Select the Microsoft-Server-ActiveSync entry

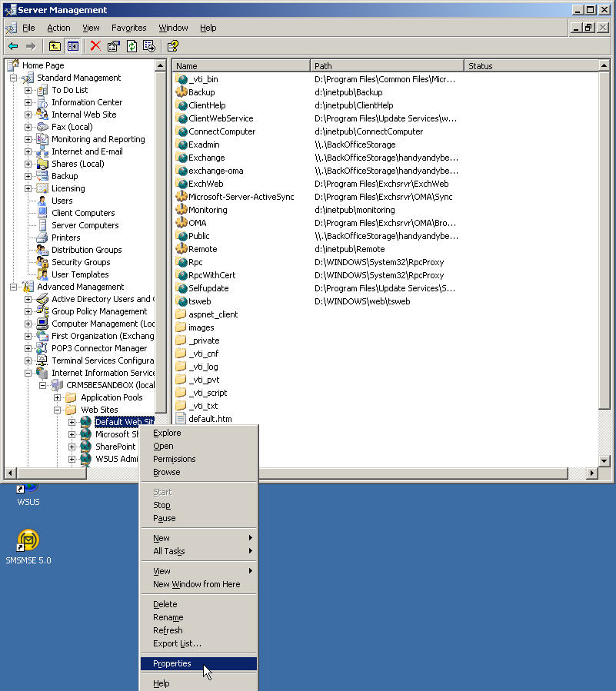pos(241,197)
